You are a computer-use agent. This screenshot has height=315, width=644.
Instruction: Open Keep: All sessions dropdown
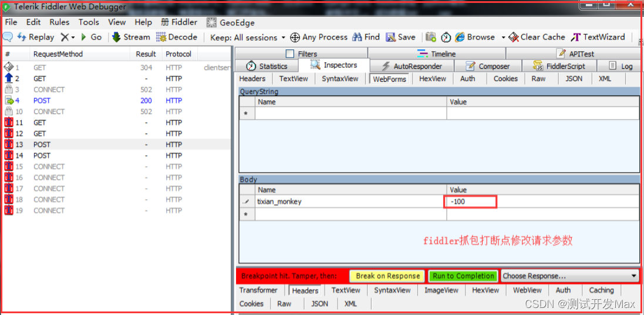(248, 38)
